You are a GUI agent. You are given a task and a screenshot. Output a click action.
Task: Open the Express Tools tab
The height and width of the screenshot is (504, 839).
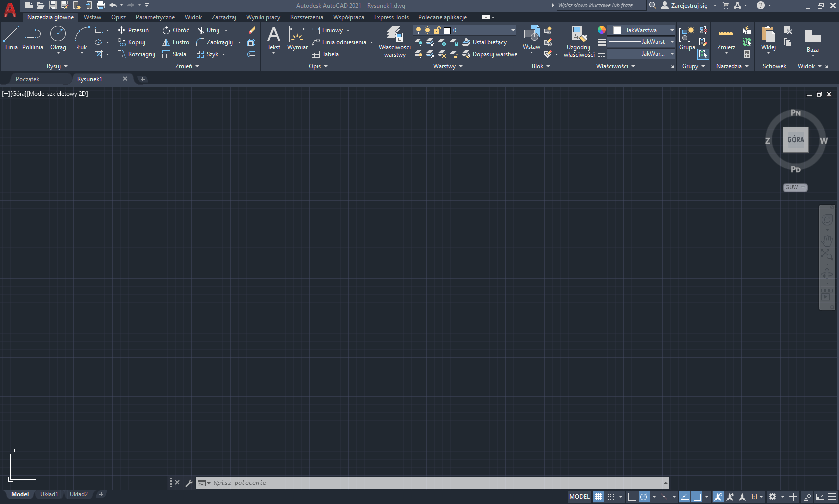391,17
